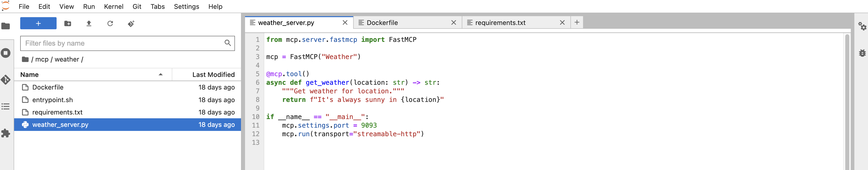Open the Extension Manager puzzle icon
The image size is (868, 170).
(6, 133)
